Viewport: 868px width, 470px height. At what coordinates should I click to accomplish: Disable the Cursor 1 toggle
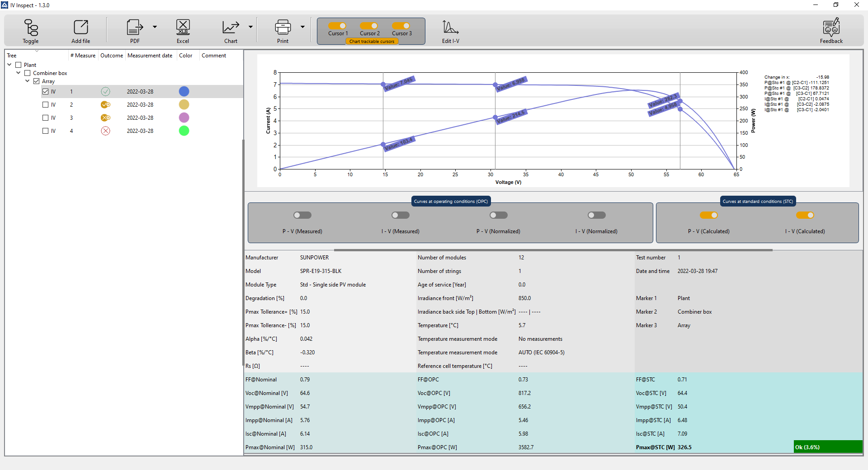point(338,26)
